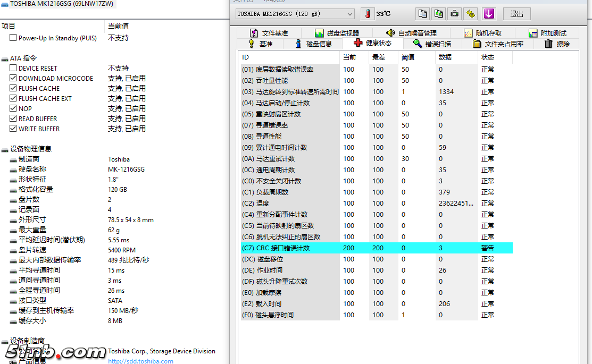
Task: Select the (01) 底层数据读取错误率 row
Action: tap(377, 70)
